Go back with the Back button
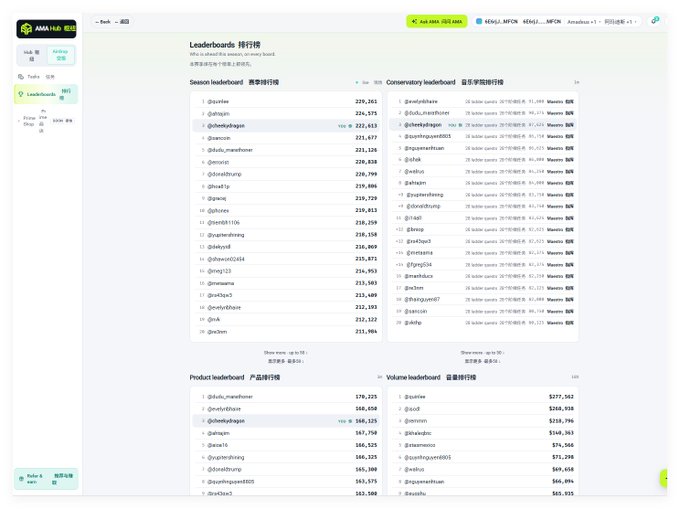Screen dimensions: 680x509 pyautogui.click(x=112, y=22)
